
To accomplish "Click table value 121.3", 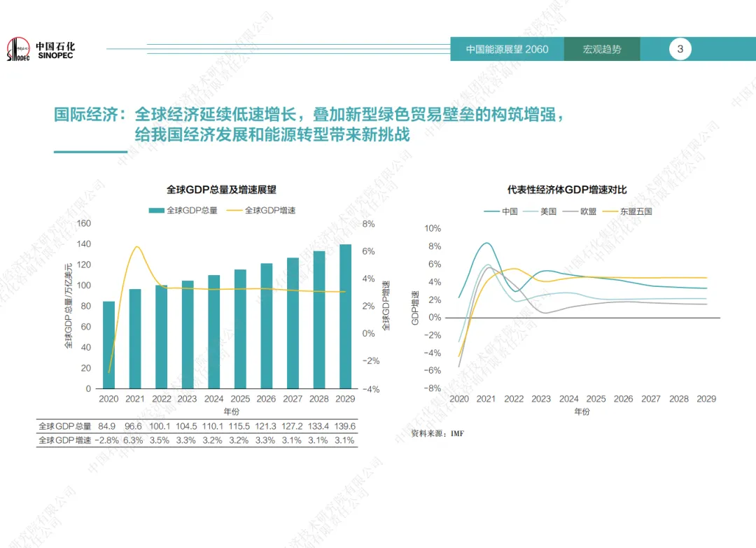I will tap(266, 426).
